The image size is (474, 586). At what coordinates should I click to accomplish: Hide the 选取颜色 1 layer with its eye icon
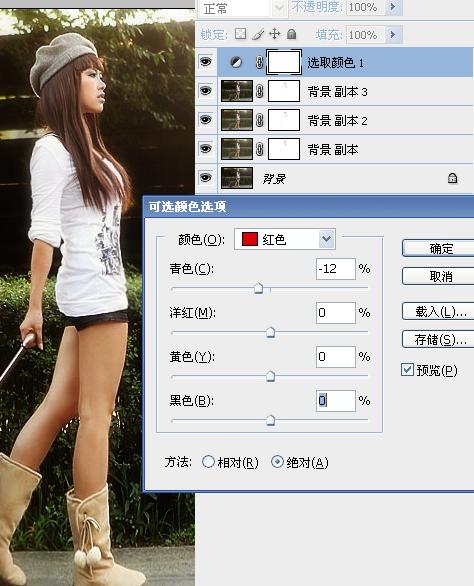206,62
